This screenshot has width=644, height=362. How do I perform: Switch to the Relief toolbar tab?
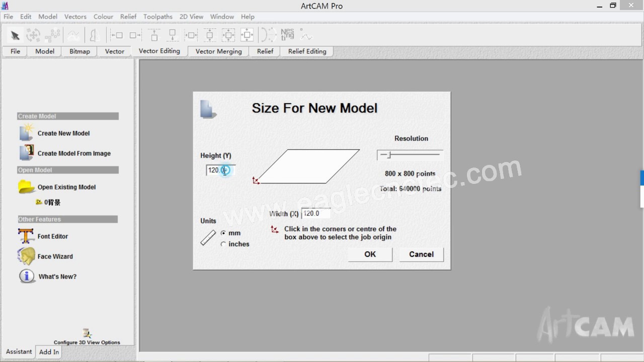pyautogui.click(x=265, y=51)
